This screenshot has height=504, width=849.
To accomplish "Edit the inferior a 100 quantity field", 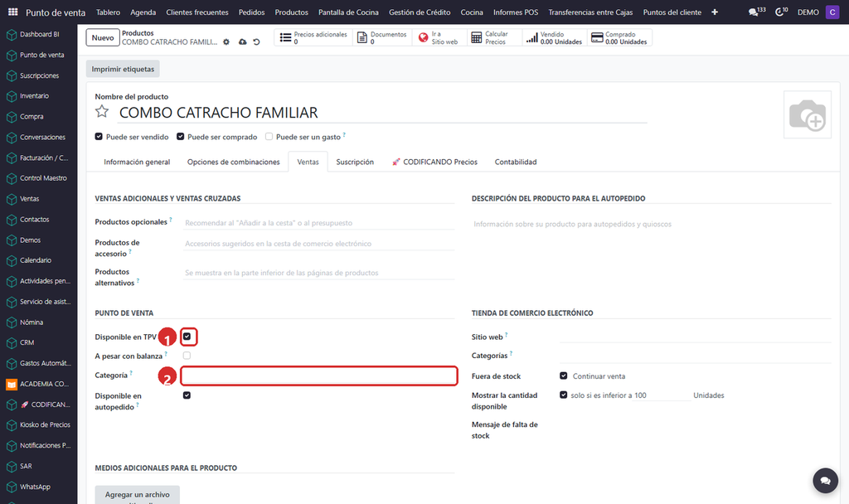I will [662, 395].
